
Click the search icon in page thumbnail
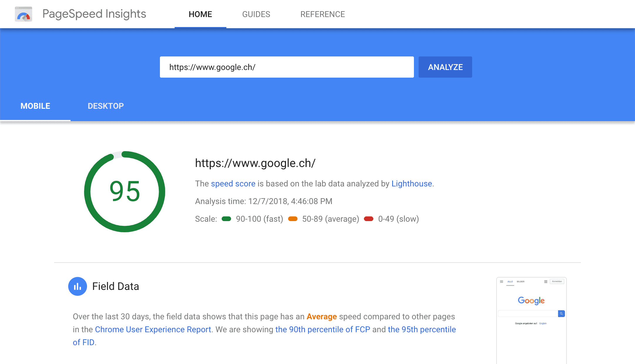pyautogui.click(x=561, y=314)
